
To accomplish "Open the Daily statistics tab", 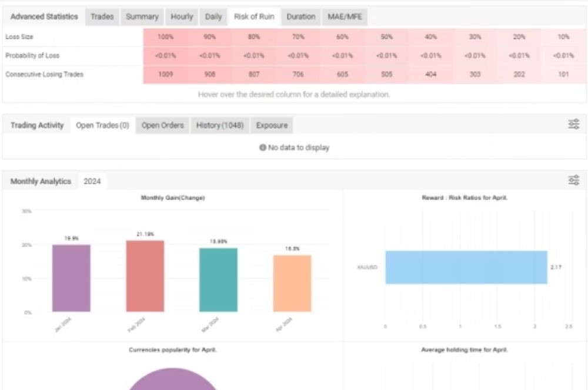I will [x=213, y=17].
